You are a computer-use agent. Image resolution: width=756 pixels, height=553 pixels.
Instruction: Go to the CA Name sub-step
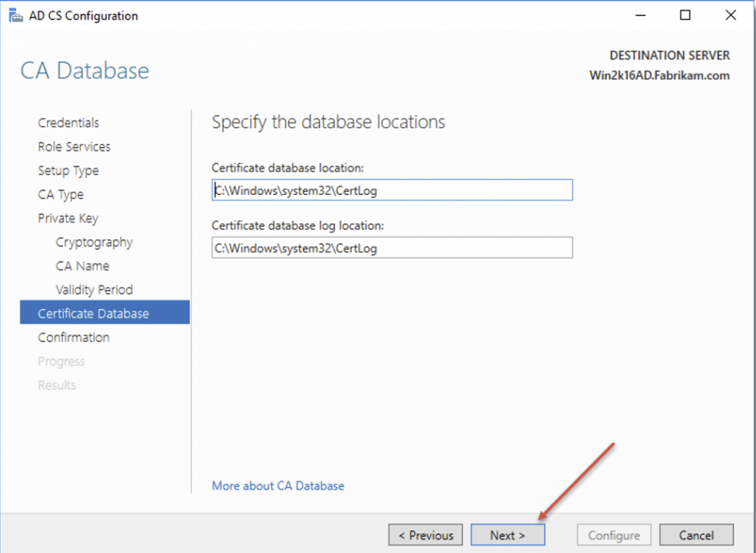tap(83, 266)
